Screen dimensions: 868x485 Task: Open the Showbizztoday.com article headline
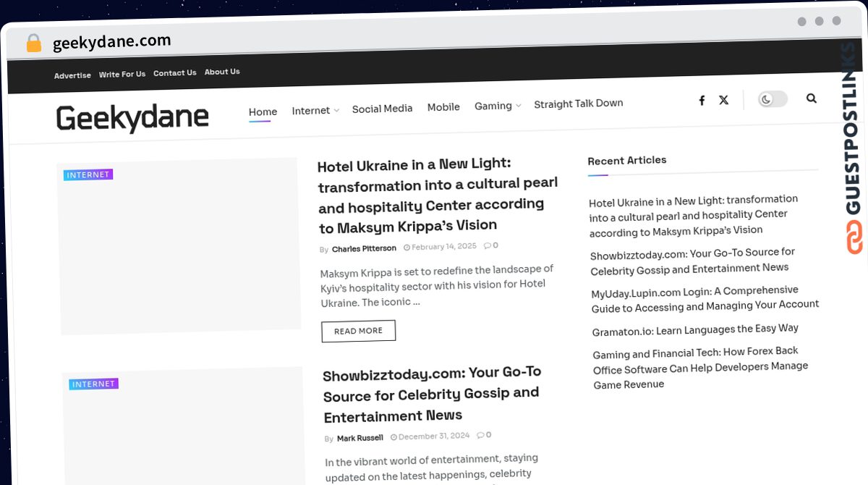coord(432,394)
